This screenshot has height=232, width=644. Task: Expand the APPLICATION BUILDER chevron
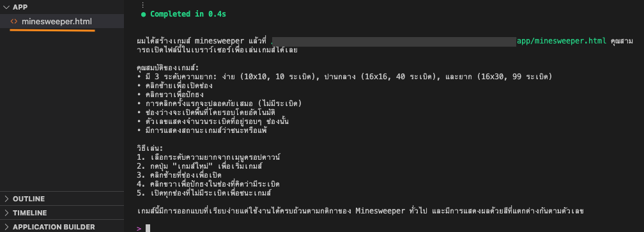[x=6, y=227]
